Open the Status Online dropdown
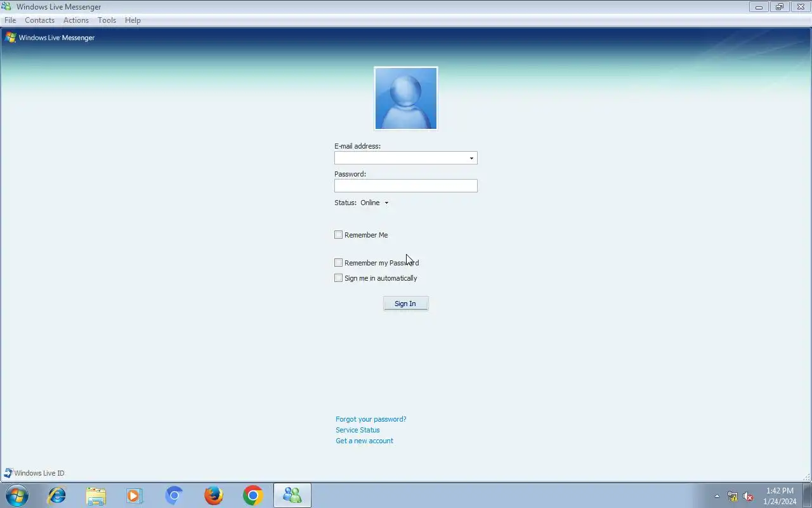This screenshot has width=812, height=508. [x=374, y=203]
